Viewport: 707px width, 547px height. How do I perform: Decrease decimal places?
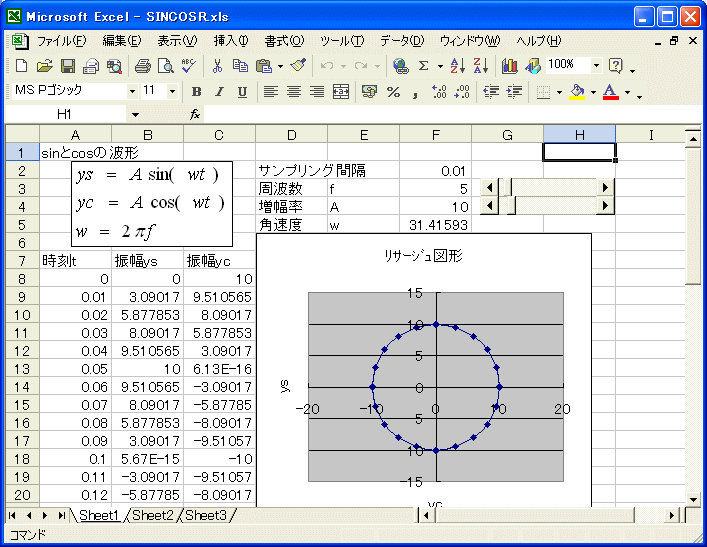coord(462,92)
